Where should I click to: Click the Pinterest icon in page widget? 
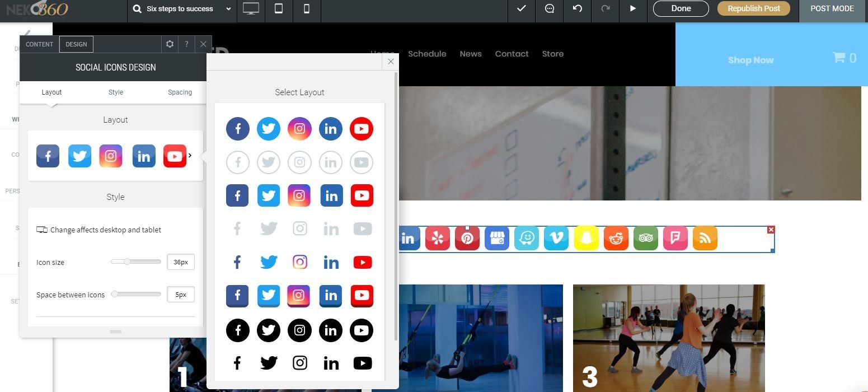click(467, 239)
